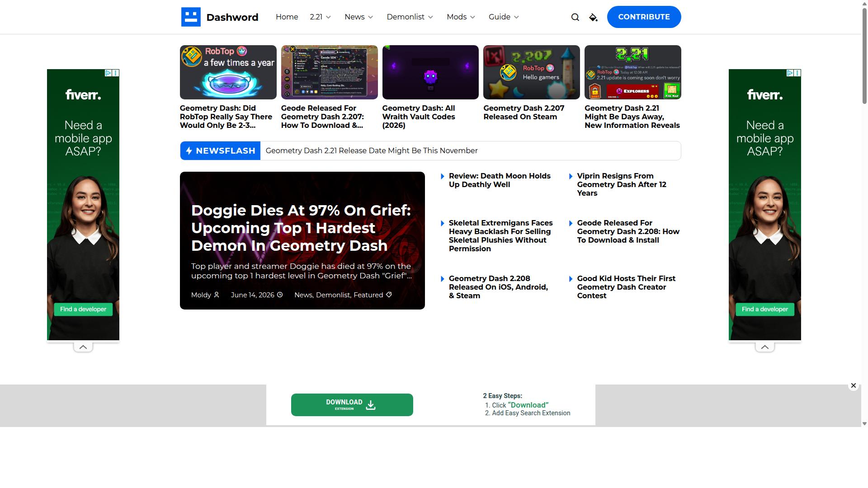Click the blue CONTRIBUTE button
This screenshot has width=868, height=488.
point(644,17)
